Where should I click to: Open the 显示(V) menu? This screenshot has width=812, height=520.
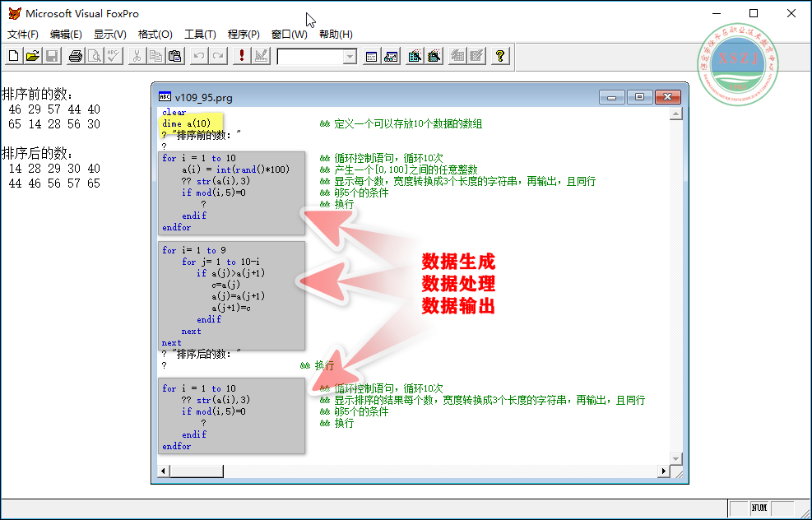point(109,35)
